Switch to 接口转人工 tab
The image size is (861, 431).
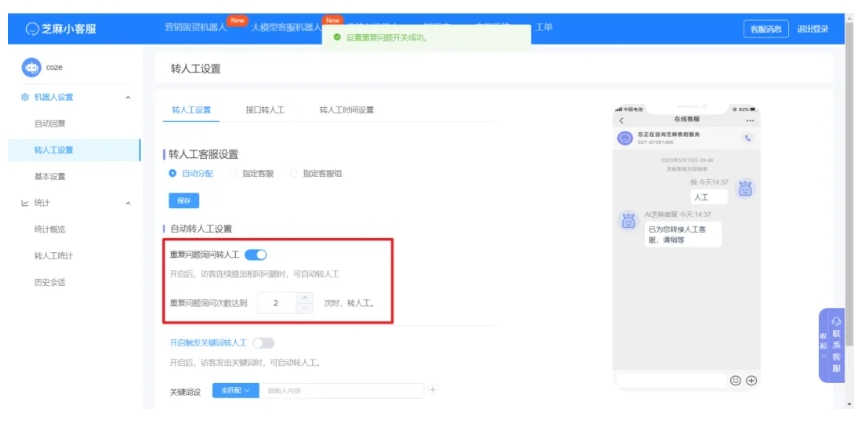265,110
